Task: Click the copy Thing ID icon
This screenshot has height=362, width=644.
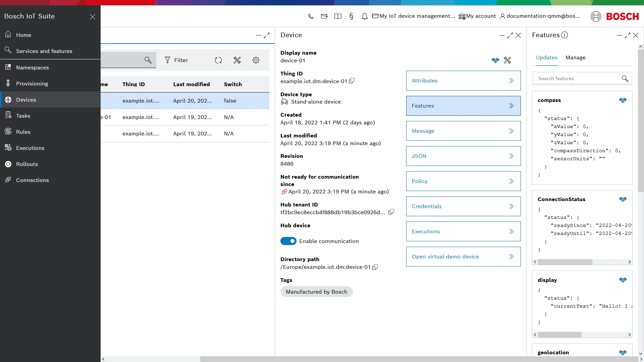Action: click(x=353, y=81)
